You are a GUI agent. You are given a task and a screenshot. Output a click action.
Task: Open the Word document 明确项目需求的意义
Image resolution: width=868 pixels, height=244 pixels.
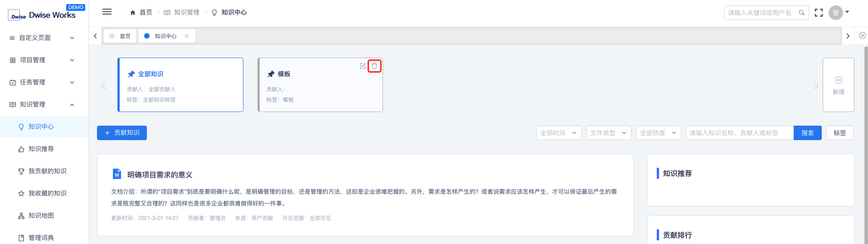pyautogui.click(x=160, y=175)
